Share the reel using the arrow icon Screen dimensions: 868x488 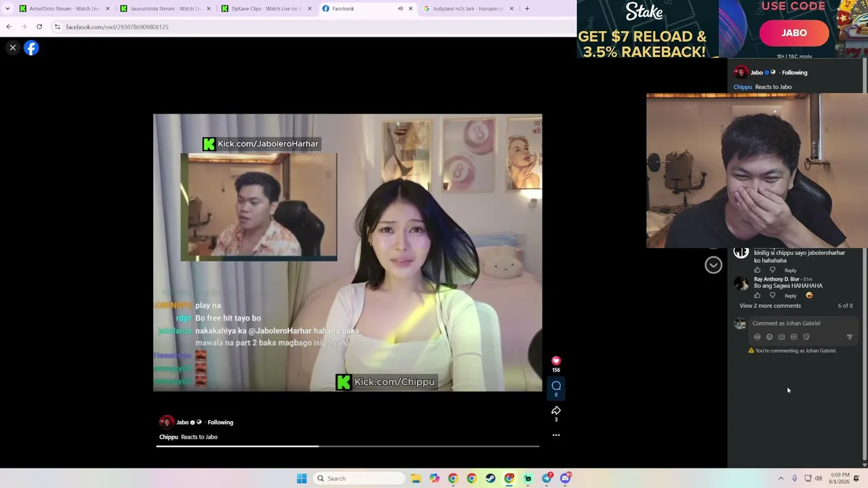tap(556, 410)
